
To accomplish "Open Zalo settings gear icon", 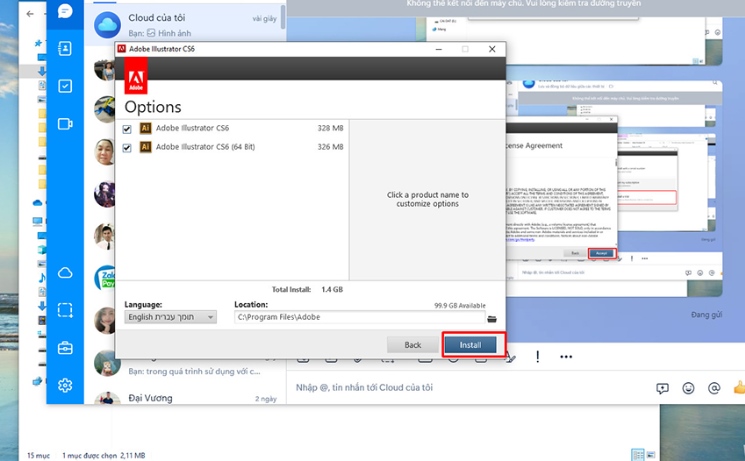I will point(65,385).
